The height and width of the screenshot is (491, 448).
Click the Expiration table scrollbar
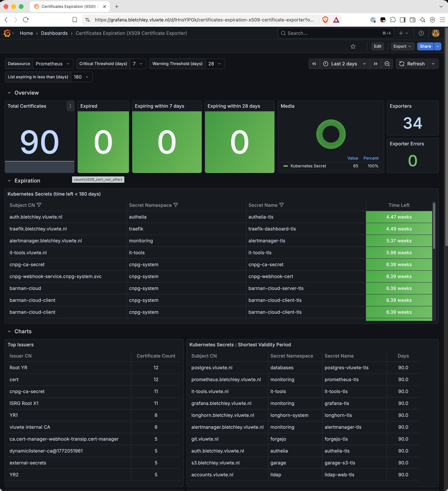(434, 226)
